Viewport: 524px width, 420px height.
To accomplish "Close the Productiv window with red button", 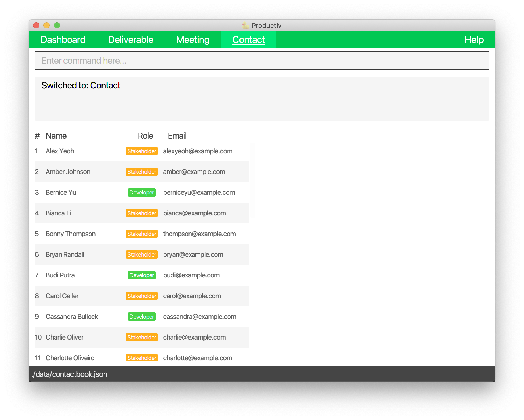I will [x=36, y=25].
